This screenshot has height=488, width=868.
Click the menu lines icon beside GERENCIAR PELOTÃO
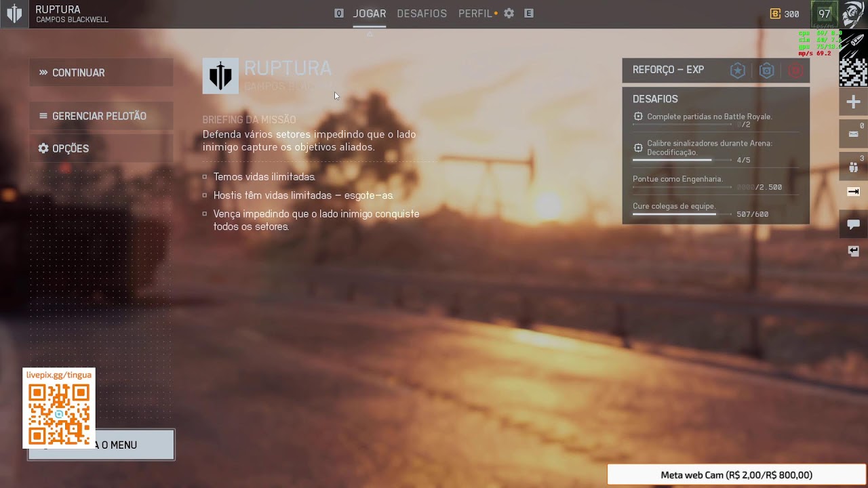pos(43,116)
